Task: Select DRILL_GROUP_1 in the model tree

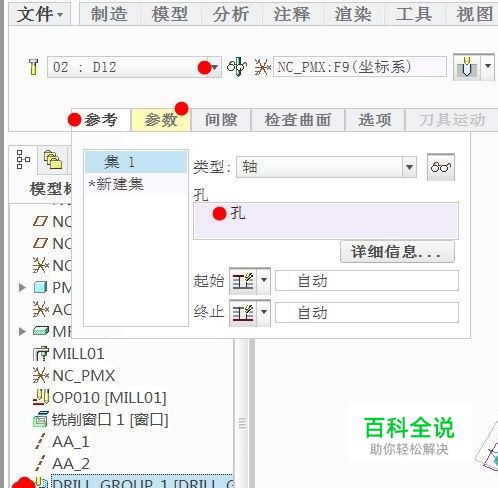Action: tap(143, 482)
